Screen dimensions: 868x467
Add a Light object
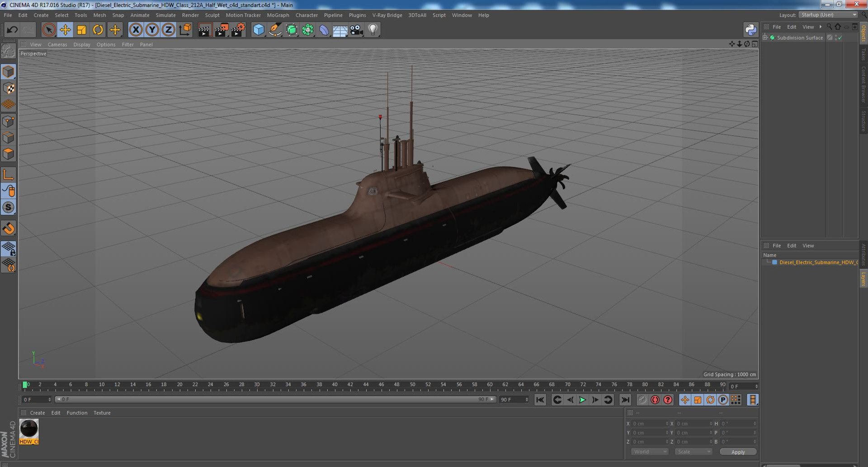(373, 30)
